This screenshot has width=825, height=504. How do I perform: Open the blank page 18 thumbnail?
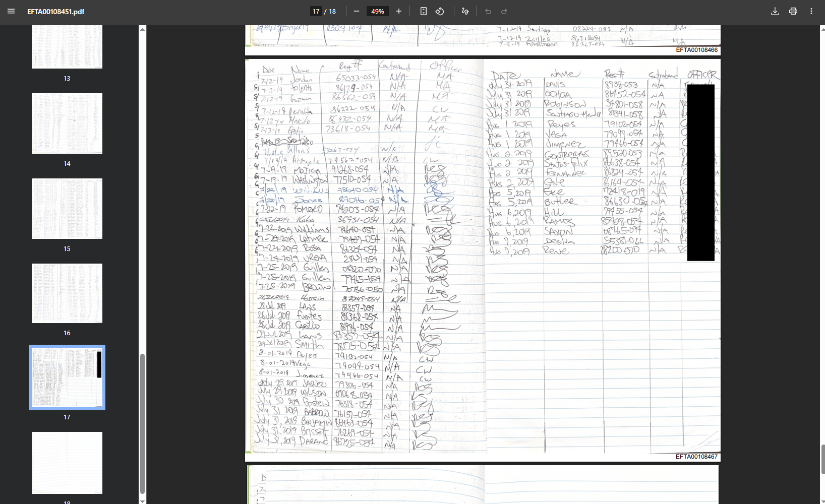[x=67, y=463]
